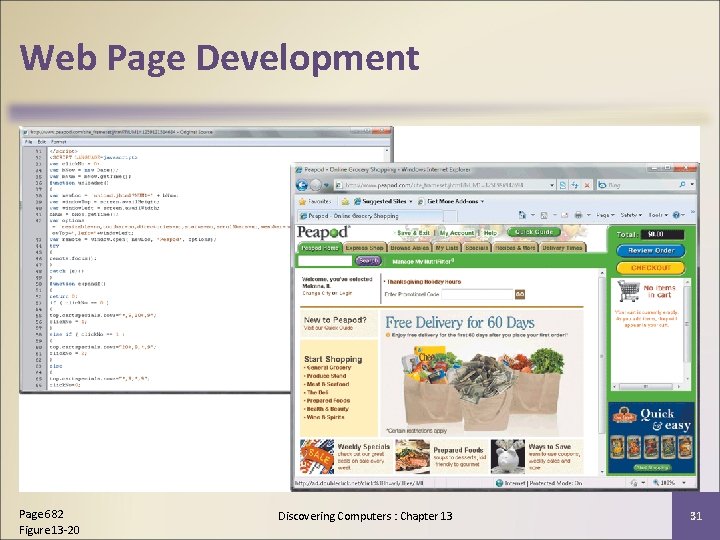This screenshot has height=540, width=720.
Task: Click the compatibility view icon after address bar
Action: click(563, 185)
